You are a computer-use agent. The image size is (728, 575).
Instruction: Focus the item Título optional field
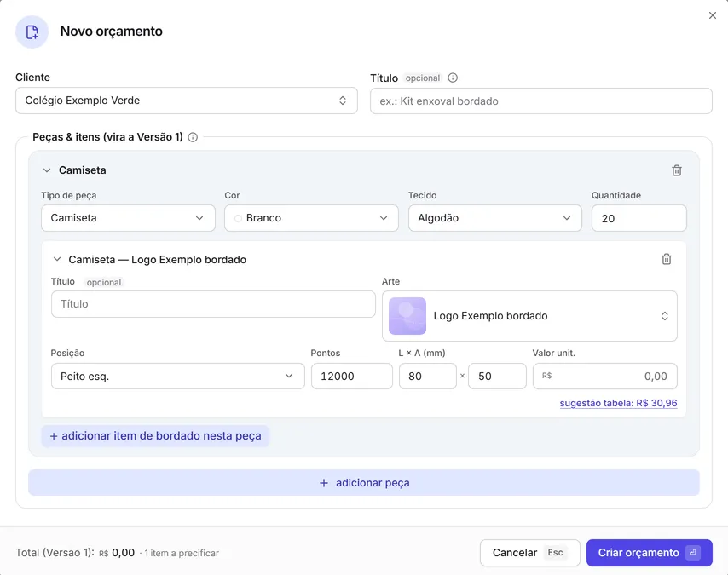(213, 304)
